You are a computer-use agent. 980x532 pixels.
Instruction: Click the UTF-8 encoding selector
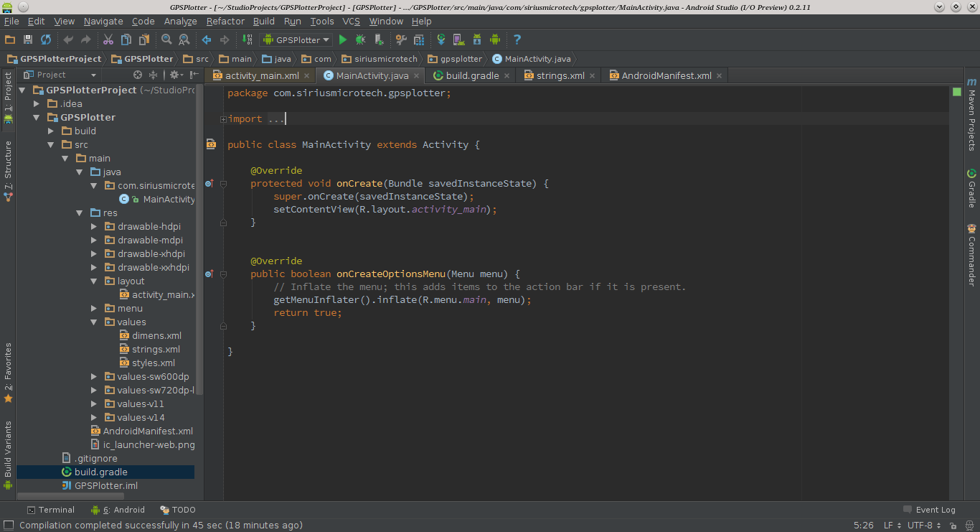(923, 525)
